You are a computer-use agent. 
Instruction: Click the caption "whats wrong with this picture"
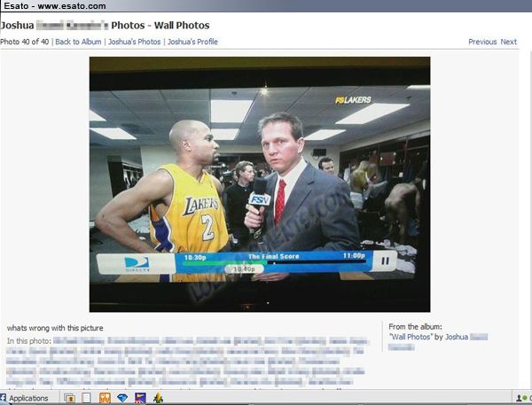click(55, 328)
